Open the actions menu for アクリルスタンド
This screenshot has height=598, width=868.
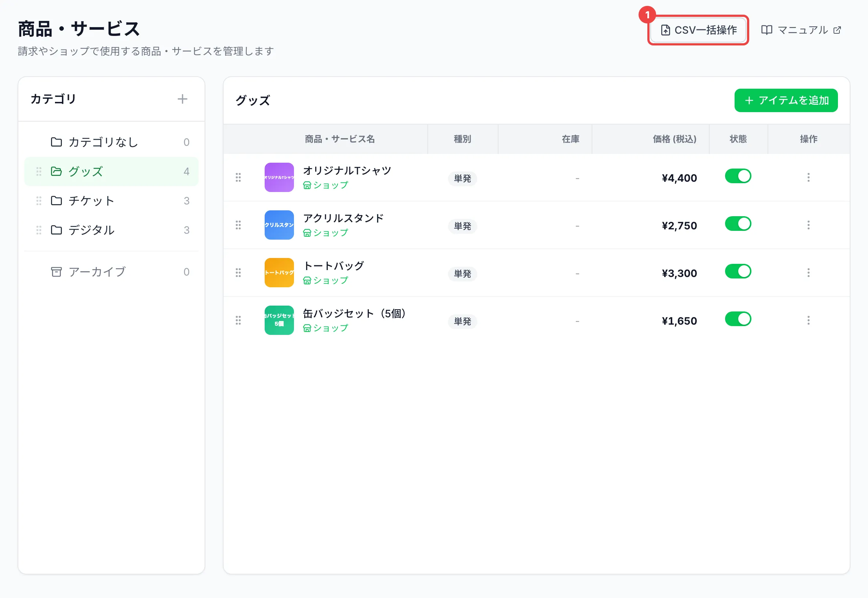pos(808,225)
